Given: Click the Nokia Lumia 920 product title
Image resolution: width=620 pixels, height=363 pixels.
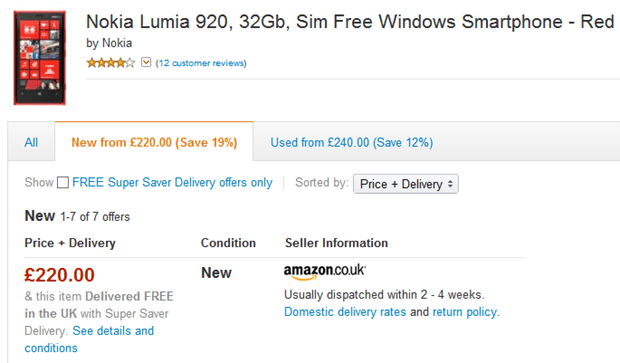Looking at the screenshot, I should pyautogui.click(x=350, y=22).
